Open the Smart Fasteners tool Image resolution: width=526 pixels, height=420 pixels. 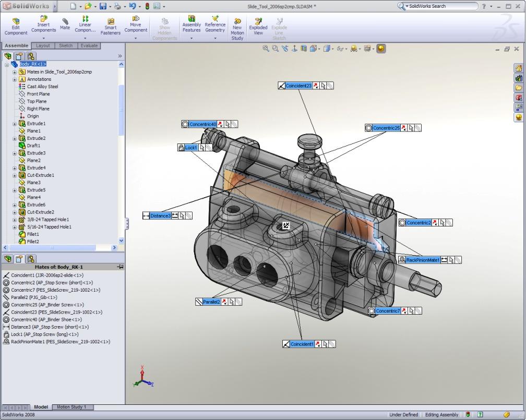110,26
